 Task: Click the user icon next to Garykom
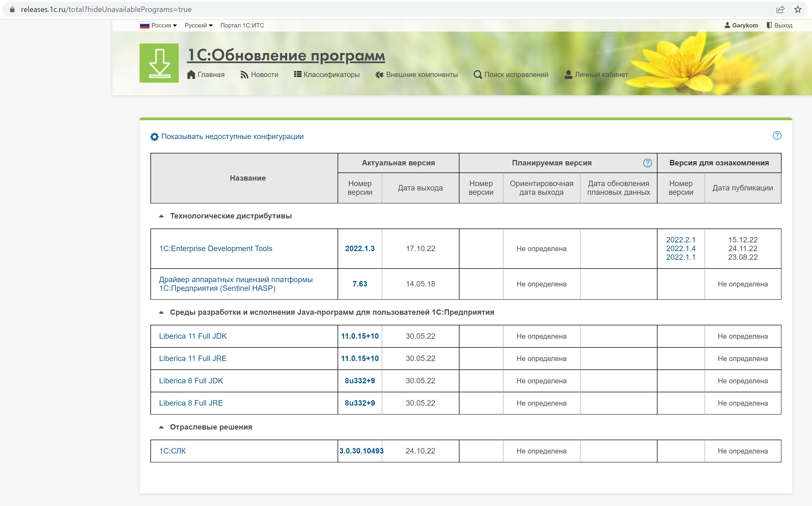[727, 25]
